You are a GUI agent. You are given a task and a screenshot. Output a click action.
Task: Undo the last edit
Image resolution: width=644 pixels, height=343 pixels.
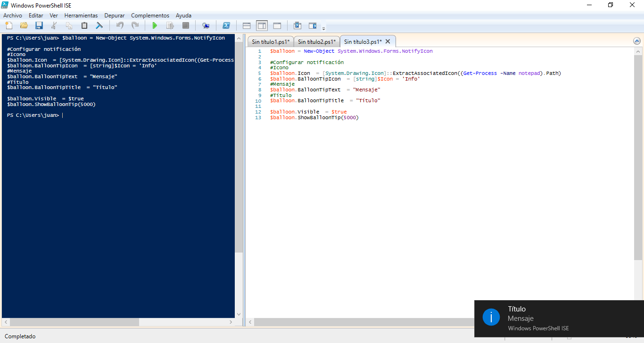pos(122,25)
